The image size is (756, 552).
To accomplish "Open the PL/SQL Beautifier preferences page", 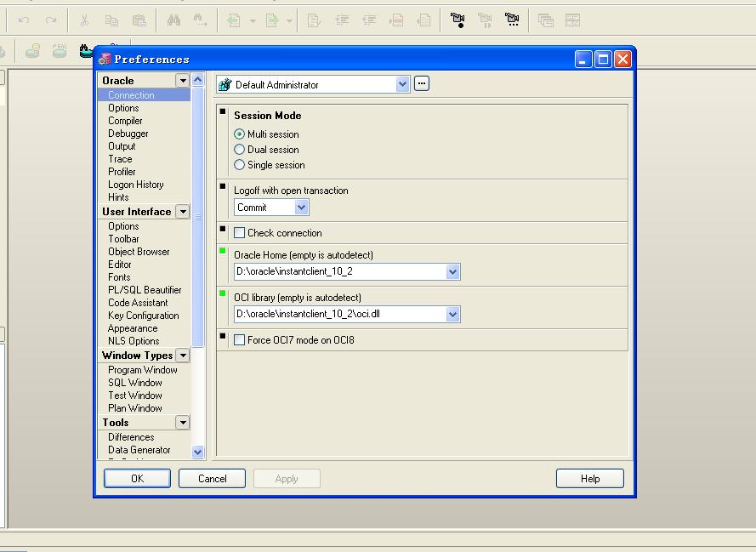I will [145, 290].
